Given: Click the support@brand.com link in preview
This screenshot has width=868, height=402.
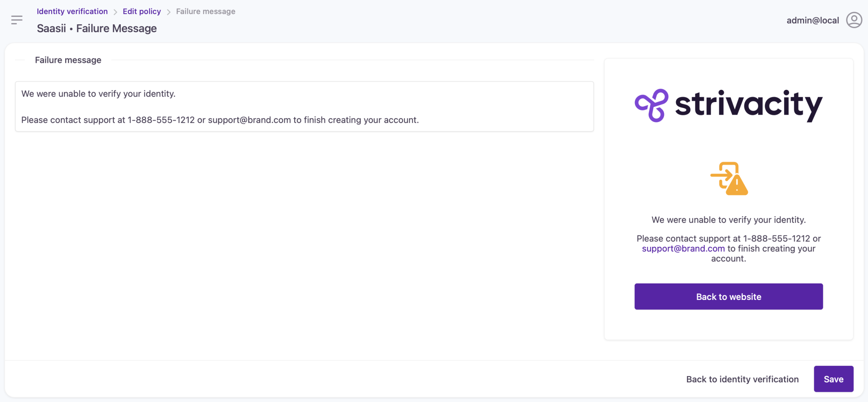Looking at the screenshot, I should 683,249.
